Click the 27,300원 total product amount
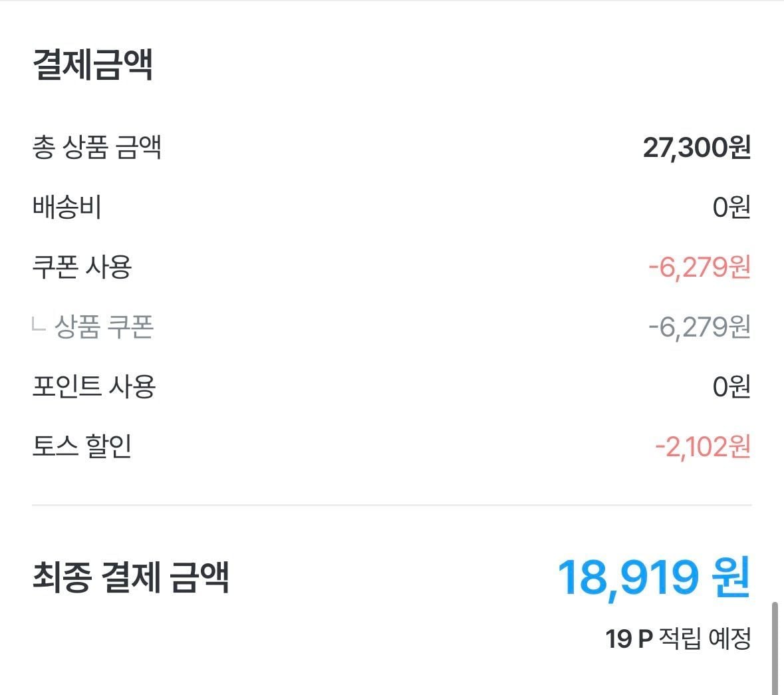 (696, 147)
